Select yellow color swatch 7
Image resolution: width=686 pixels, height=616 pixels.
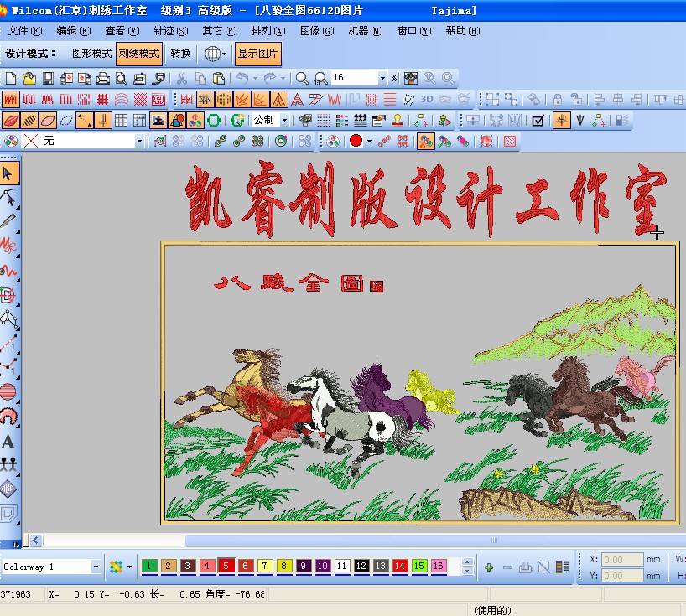tap(265, 567)
